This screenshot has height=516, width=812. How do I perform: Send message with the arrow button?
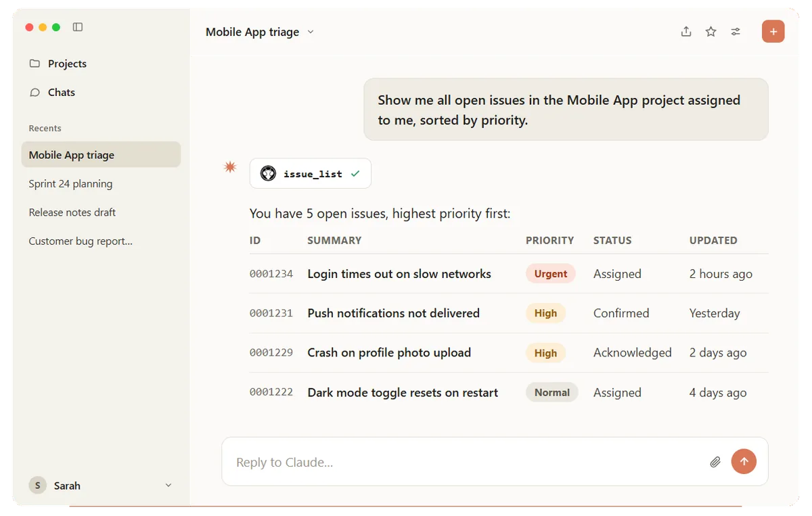[x=744, y=461]
